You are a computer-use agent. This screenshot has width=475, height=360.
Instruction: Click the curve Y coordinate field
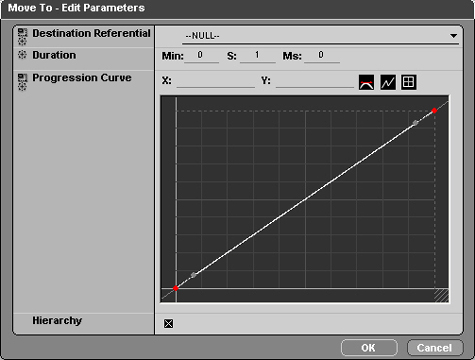point(315,81)
